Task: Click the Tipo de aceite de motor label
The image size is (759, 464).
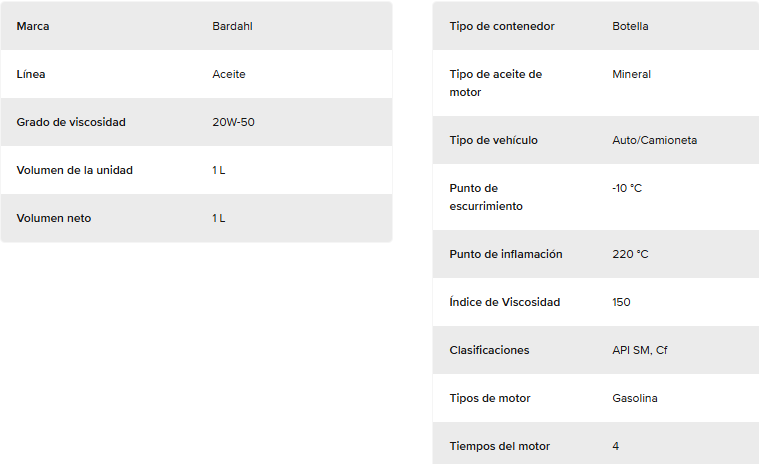Action: click(496, 83)
